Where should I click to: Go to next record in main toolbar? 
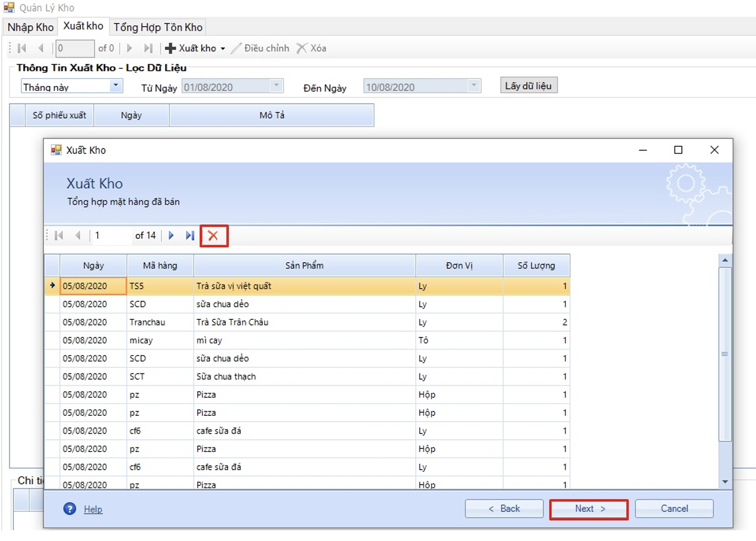pyautogui.click(x=129, y=48)
